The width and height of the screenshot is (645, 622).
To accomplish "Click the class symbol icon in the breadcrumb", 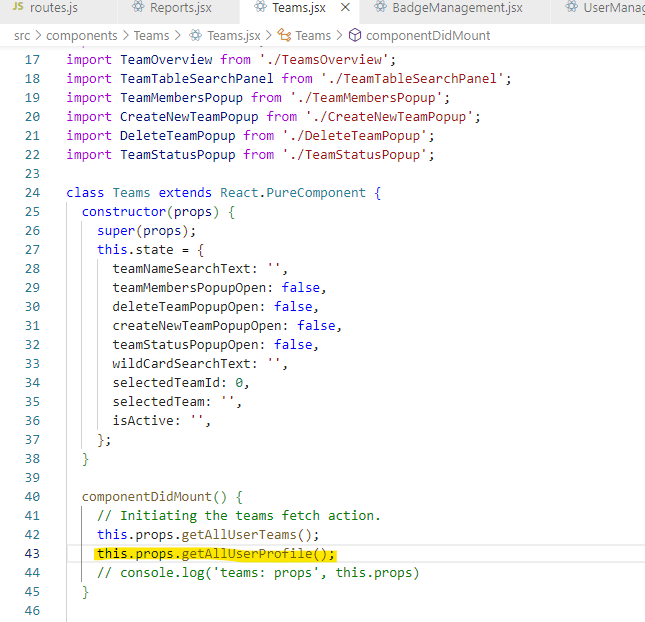I will 284,35.
